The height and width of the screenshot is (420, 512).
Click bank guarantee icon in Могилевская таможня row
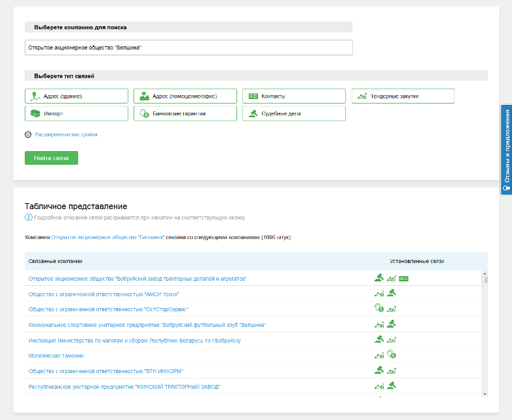(391, 355)
